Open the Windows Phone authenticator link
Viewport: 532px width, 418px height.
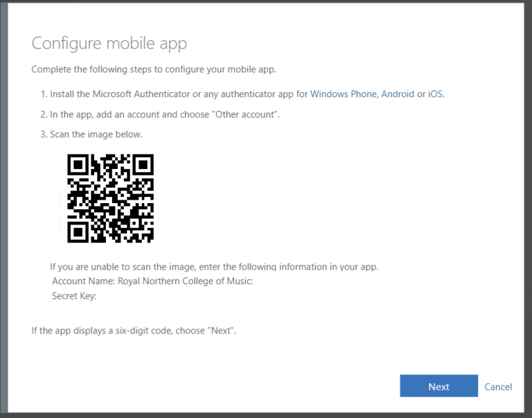click(344, 94)
